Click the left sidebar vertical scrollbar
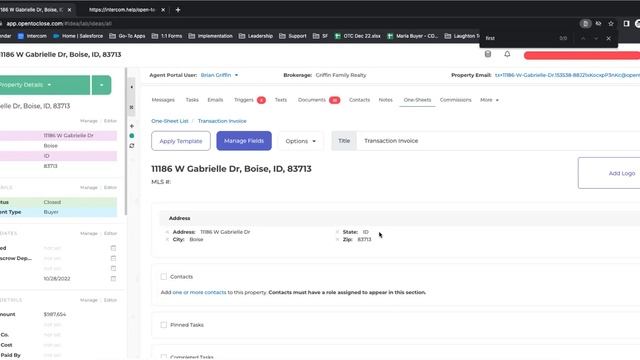Screen dimensions: 640x360 (126, 141)
